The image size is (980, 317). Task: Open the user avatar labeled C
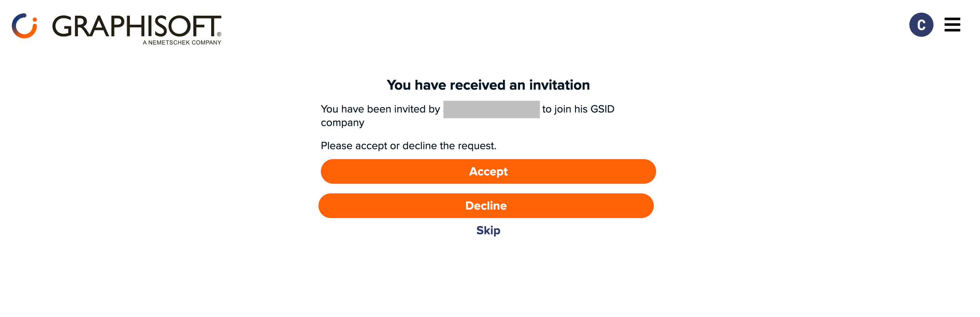point(921,25)
